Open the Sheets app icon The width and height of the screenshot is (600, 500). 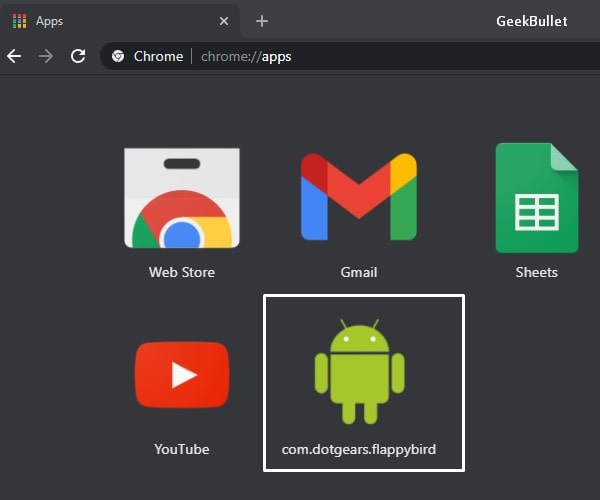click(x=537, y=198)
